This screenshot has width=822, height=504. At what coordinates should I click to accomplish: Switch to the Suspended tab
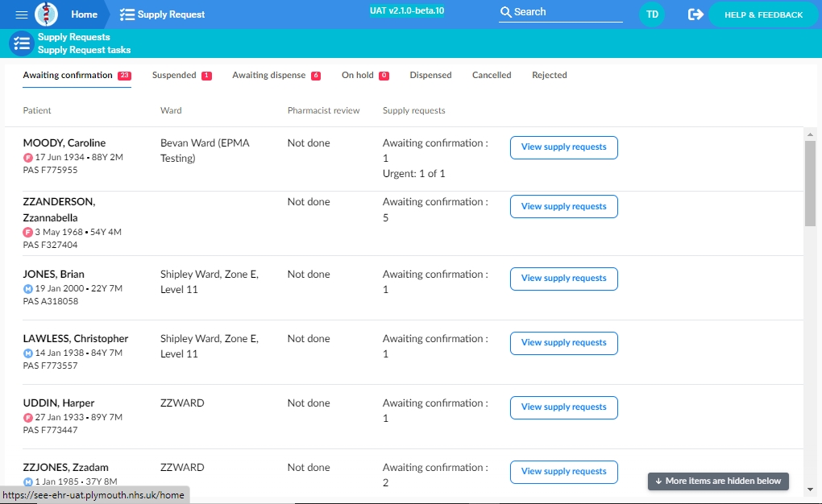tap(182, 76)
